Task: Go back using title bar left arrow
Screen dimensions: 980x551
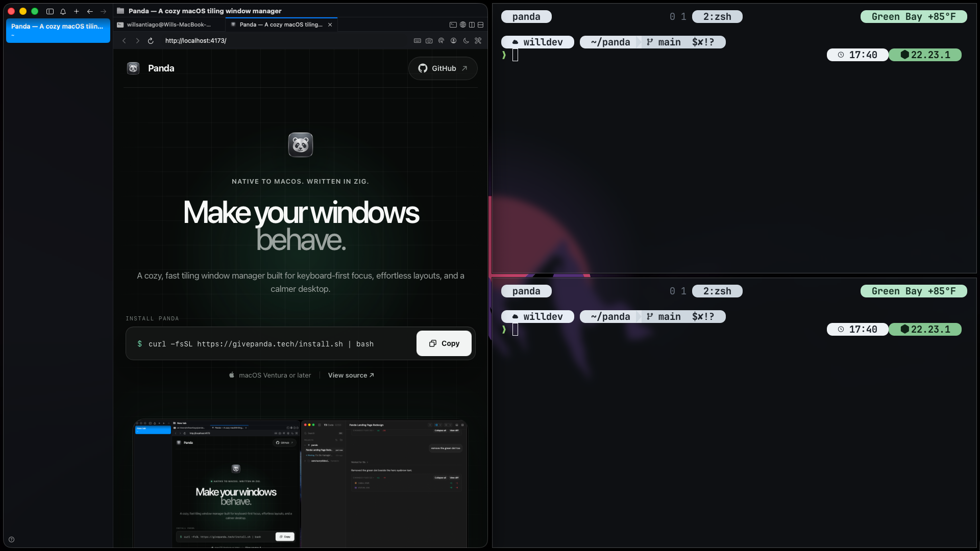Action: click(90, 11)
